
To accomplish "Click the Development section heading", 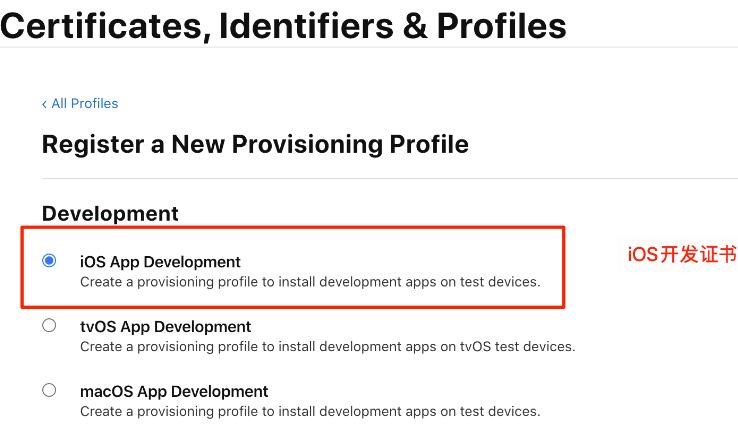I will [x=110, y=214].
